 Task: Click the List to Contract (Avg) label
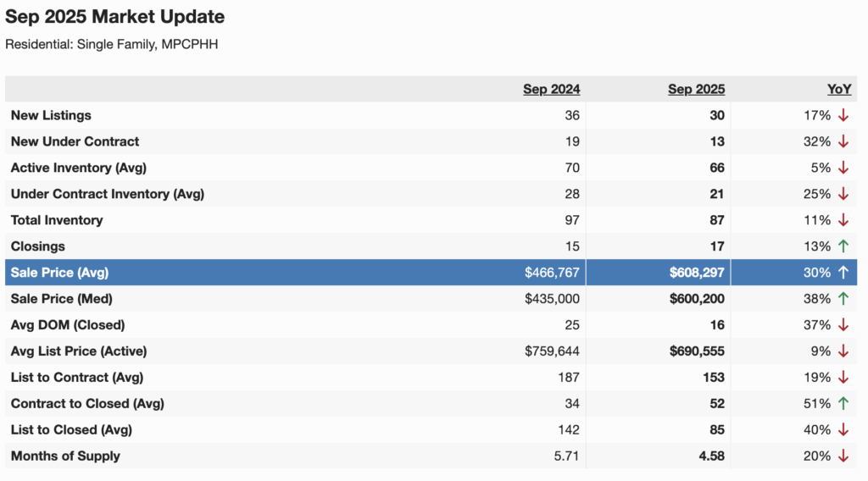pyautogui.click(x=76, y=378)
